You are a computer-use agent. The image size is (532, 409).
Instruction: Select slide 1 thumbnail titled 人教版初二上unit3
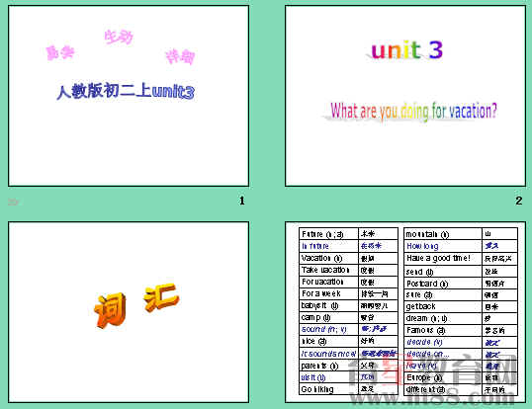coord(129,96)
